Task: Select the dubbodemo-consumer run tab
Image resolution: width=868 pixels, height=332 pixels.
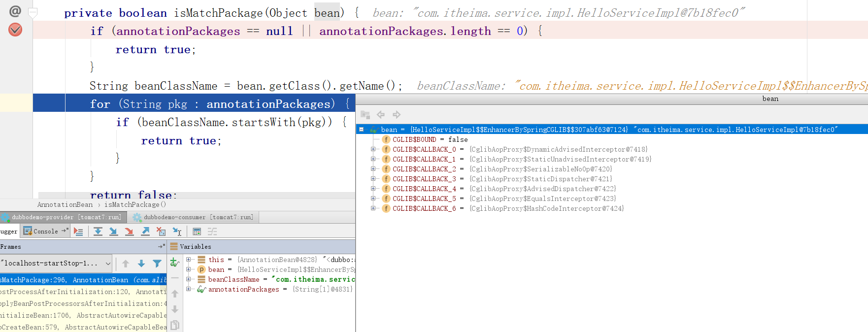Action: coord(194,217)
